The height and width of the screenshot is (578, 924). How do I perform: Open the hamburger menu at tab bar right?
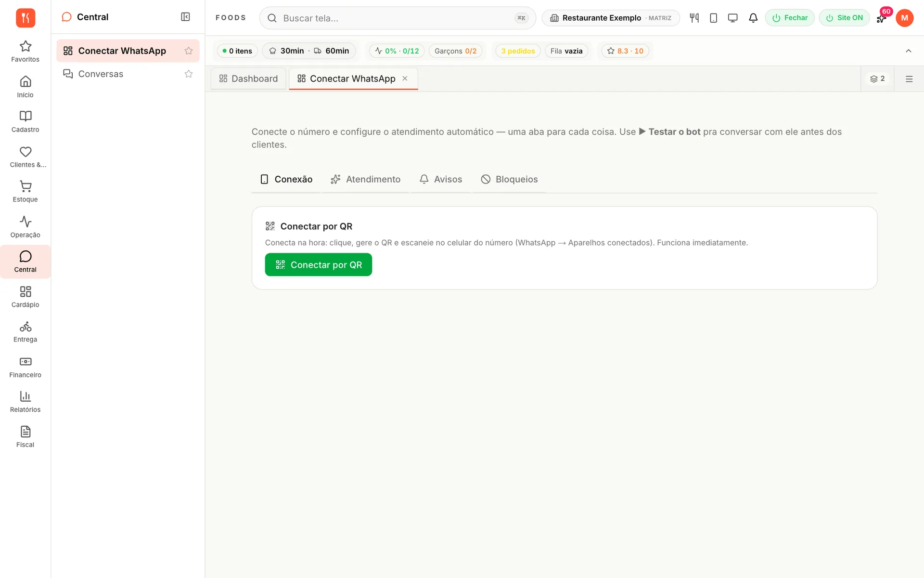tap(909, 79)
